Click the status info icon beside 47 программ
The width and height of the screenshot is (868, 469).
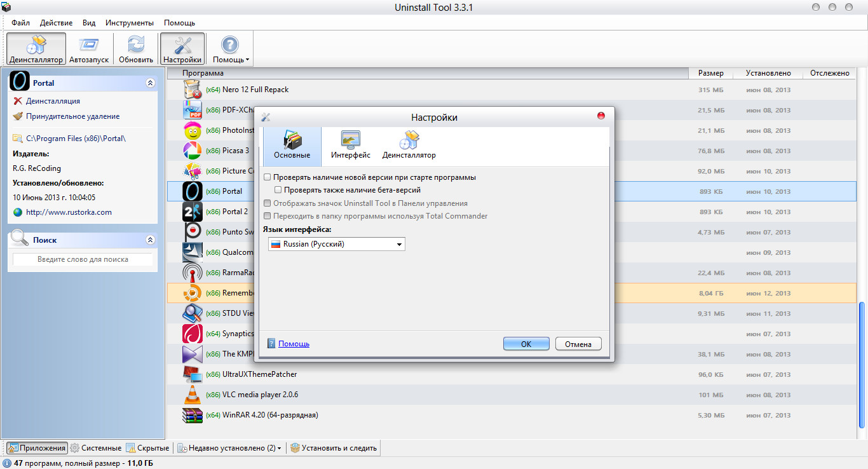[x=7, y=463]
